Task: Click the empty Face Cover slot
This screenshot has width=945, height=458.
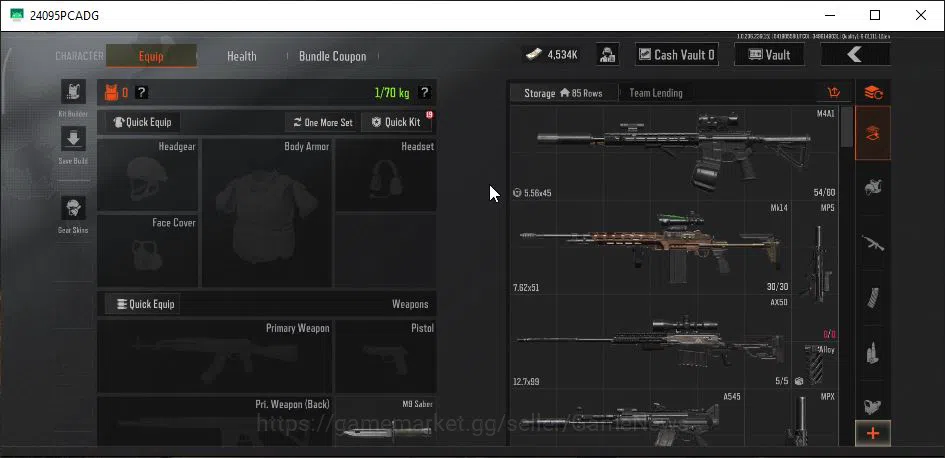Action: pos(148,251)
